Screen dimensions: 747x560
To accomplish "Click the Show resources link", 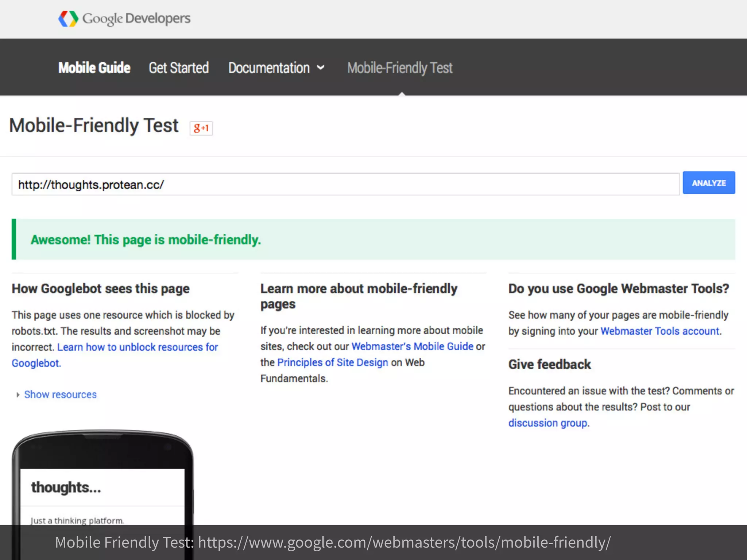I will click(60, 395).
